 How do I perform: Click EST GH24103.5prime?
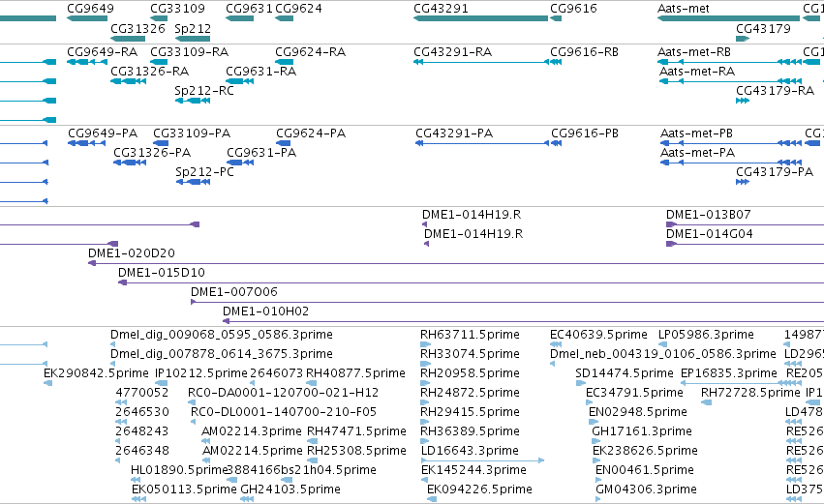pyautogui.click(x=290, y=489)
